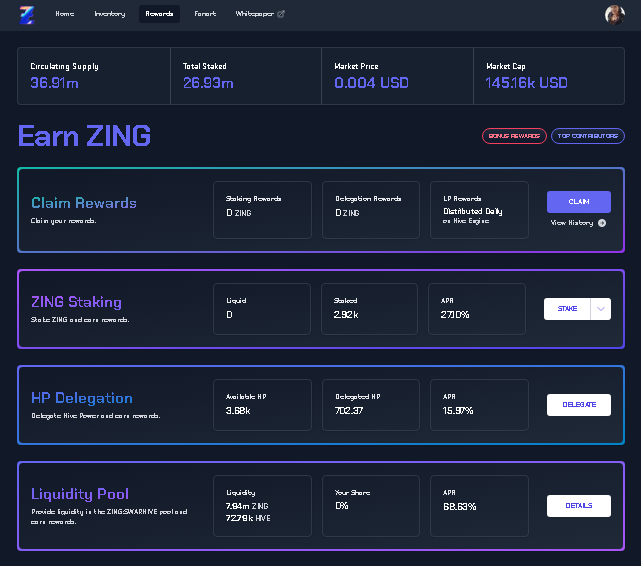641x566 pixels.
Task: Click the Delegate button
Action: (578, 405)
